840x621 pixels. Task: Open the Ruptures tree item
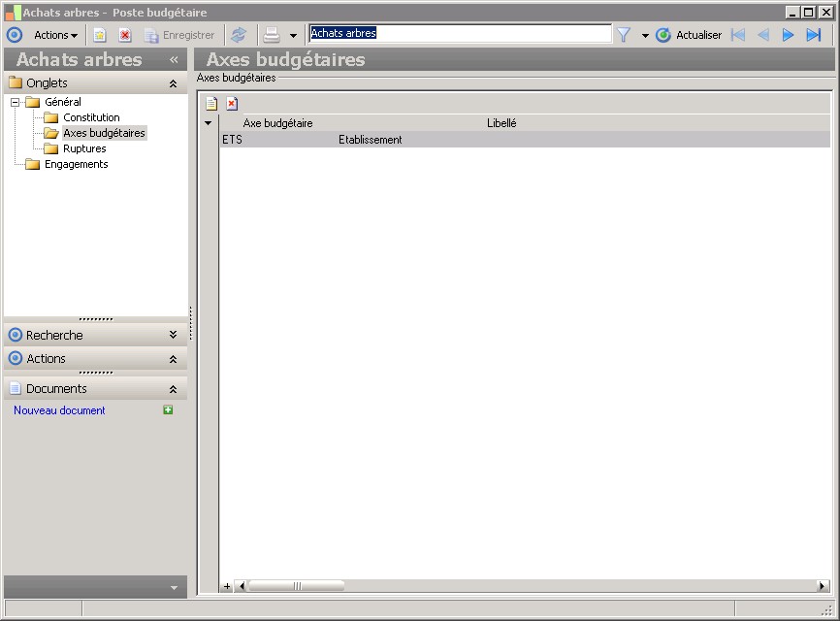[84, 148]
